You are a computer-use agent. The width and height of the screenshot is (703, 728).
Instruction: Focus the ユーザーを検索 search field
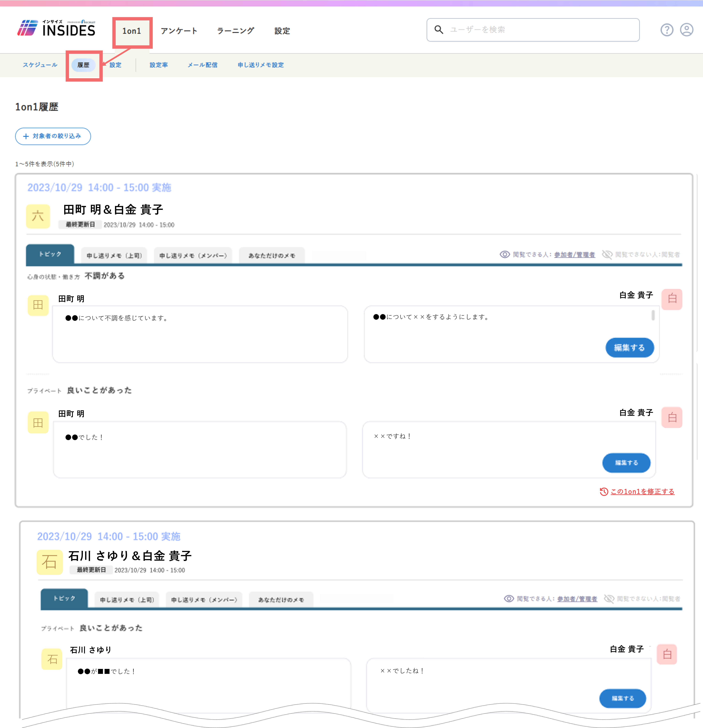click(533, 30)
